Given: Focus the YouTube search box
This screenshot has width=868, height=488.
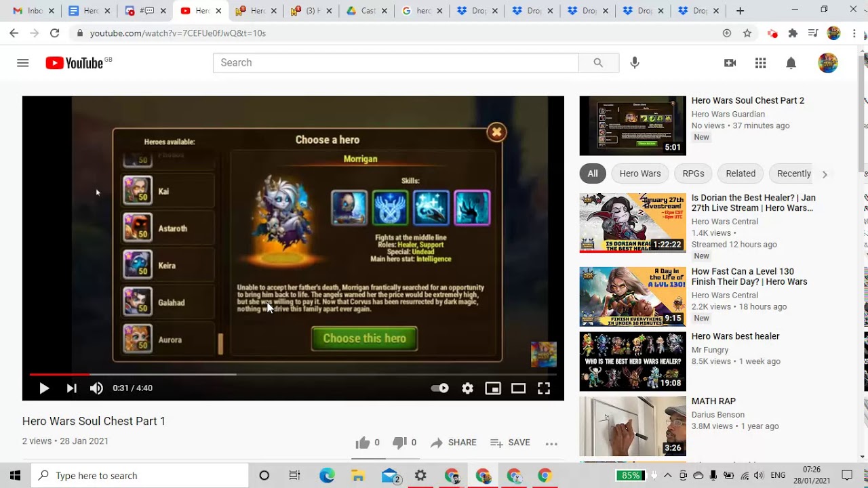Looking at the screenshot, I should click(x=396, y=63).
